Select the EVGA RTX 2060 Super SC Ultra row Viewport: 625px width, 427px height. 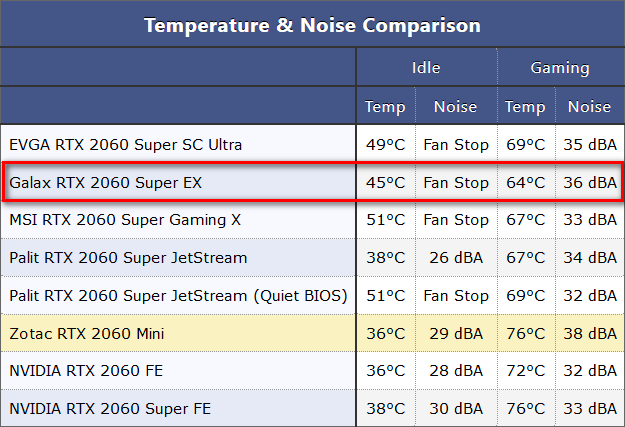click(125, 145)
